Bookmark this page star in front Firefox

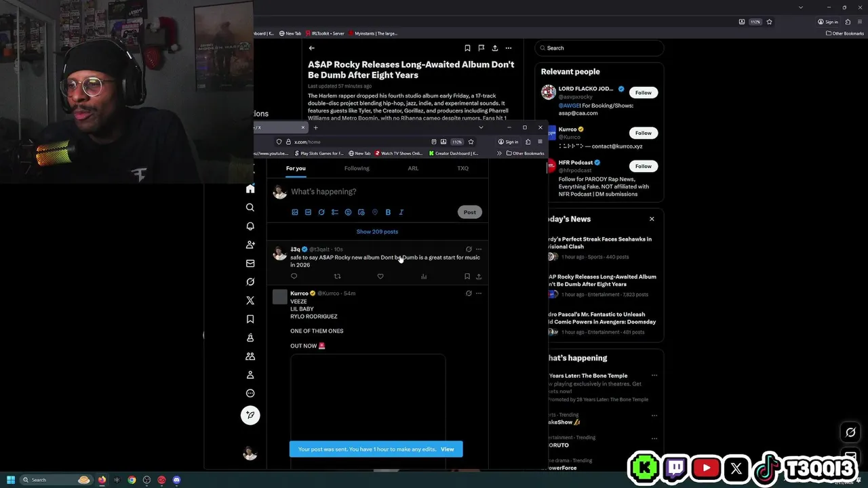pos(471,142)
